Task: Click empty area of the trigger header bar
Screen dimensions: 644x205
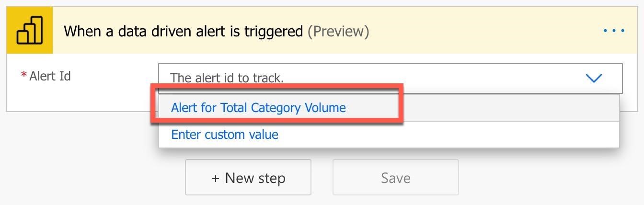Action: click(479, 31)
